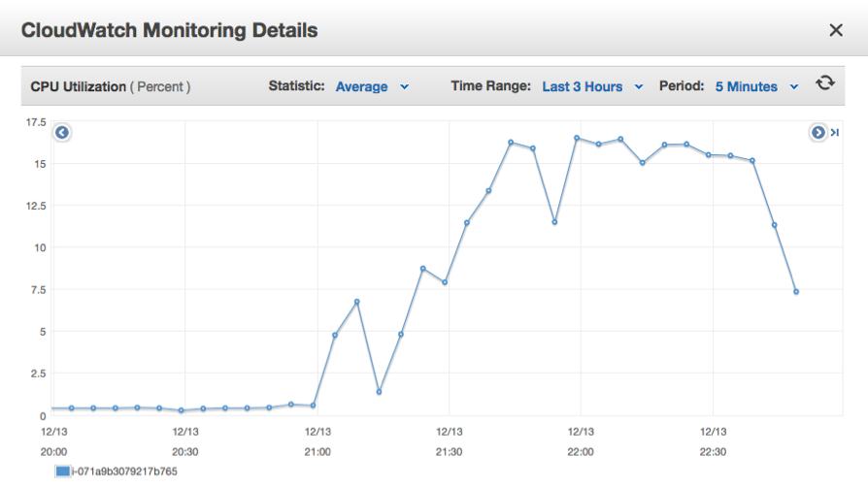Click the CloudWatch Monitoring Details heading
This screenshot has width=868, height=487.
169,30
